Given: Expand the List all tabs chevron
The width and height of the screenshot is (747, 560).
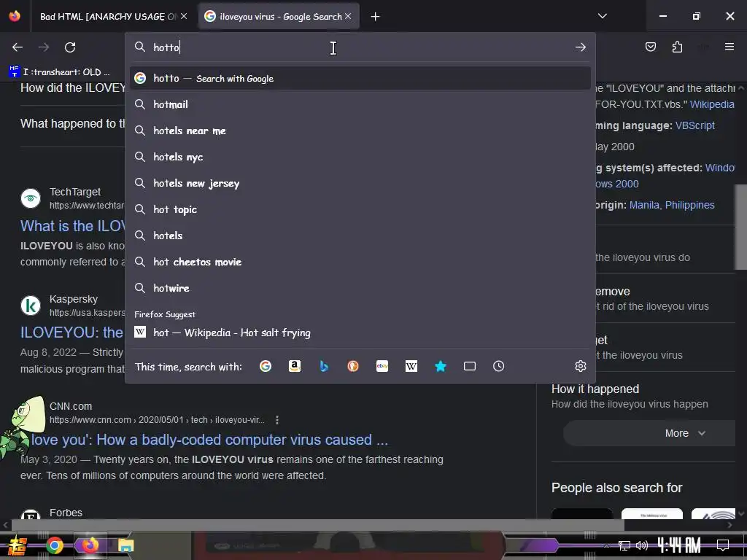Looking at the screenshot, I should coord(602,16).
